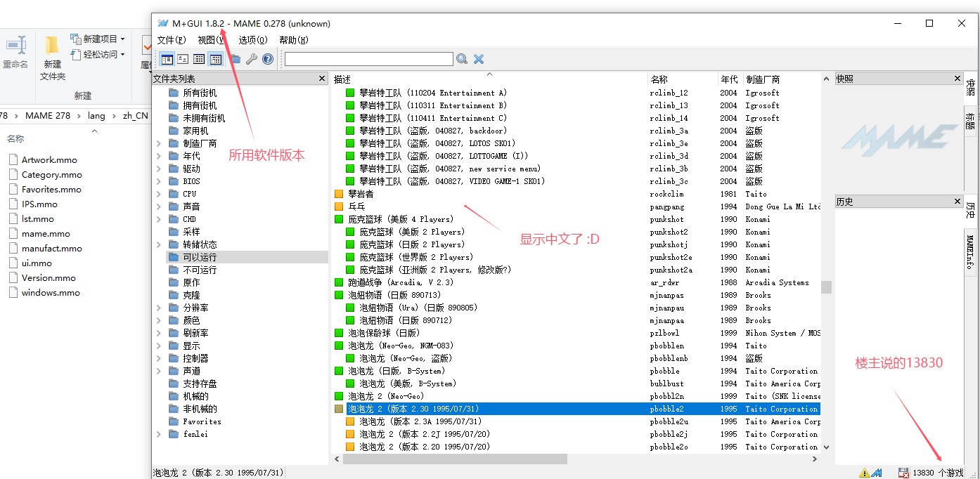This screenshot has height=479, width=980.
Task: Expand the BIOS folder node
Action: pyautogui.click(x=159, y=181)
